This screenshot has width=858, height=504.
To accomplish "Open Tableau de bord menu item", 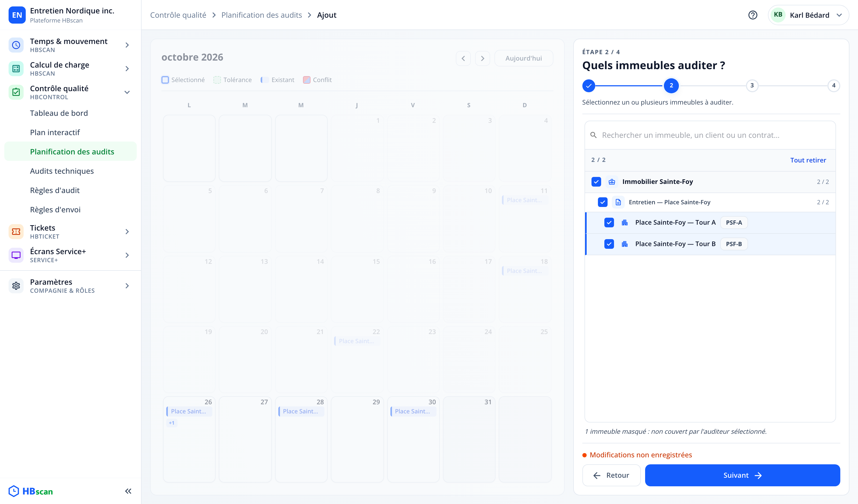I will pyautogui.click(x=71, y=113).
